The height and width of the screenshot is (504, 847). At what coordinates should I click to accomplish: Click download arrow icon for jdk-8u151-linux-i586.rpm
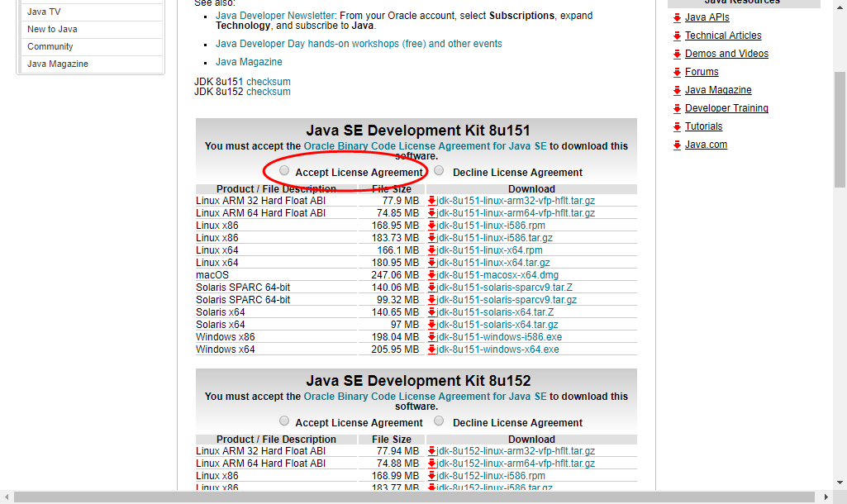(431, 226)
